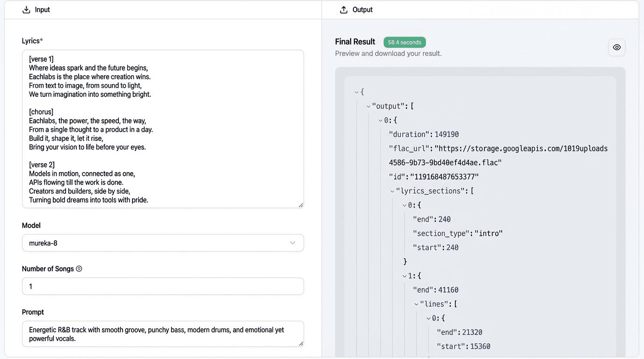
Task: Click the flac_url storage link value
Action: click(x=520, y=149)
